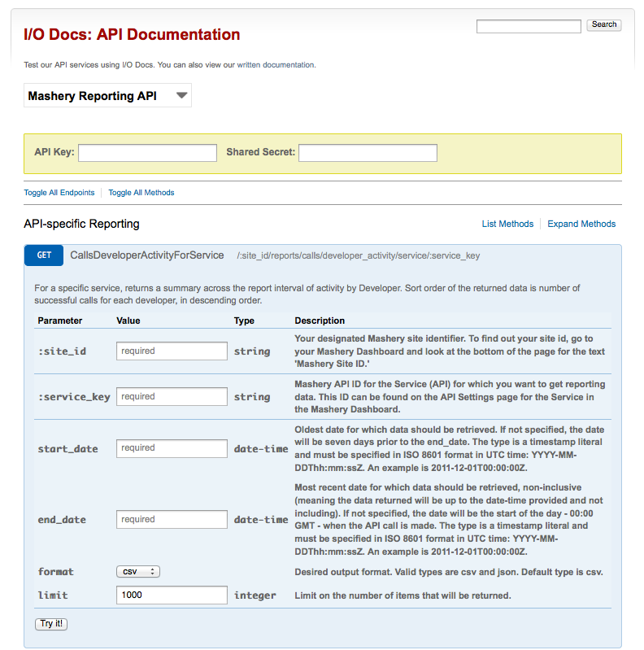Screen dimensions: 644x650
Task: Click the 'Limit on the number of items' description
Action: click(402, 595)
